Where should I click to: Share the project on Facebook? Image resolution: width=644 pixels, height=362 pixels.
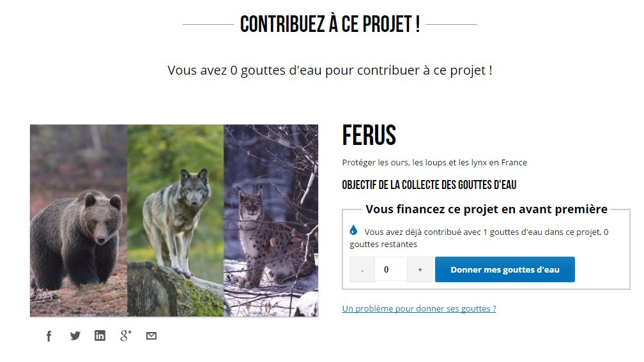(49, 336)
